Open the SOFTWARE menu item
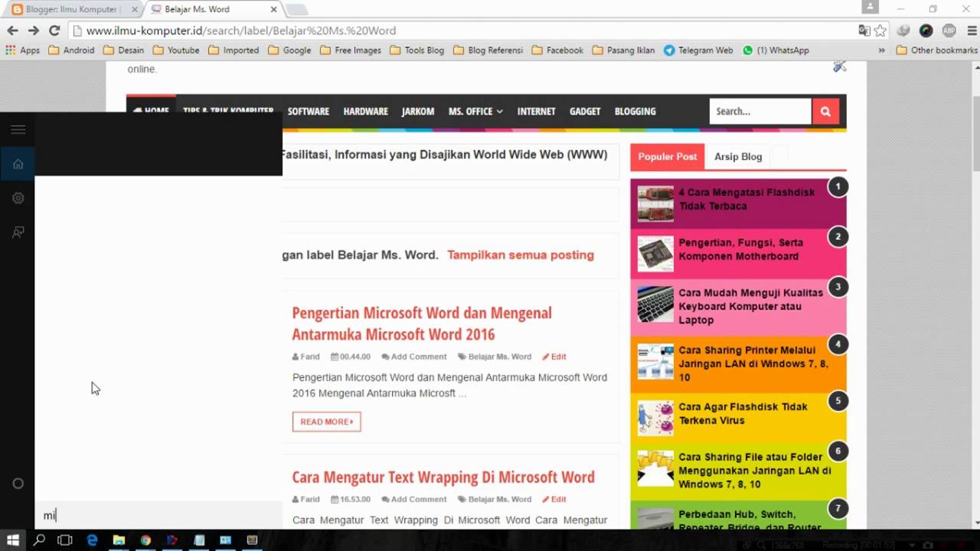The image size is (980, 551). click(x=309, y=112)
